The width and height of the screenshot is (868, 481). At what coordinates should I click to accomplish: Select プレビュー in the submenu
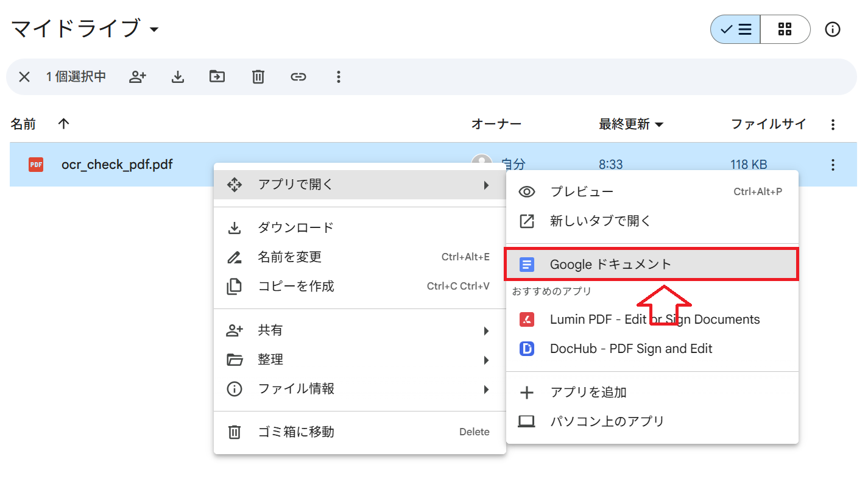pos(652,191)
